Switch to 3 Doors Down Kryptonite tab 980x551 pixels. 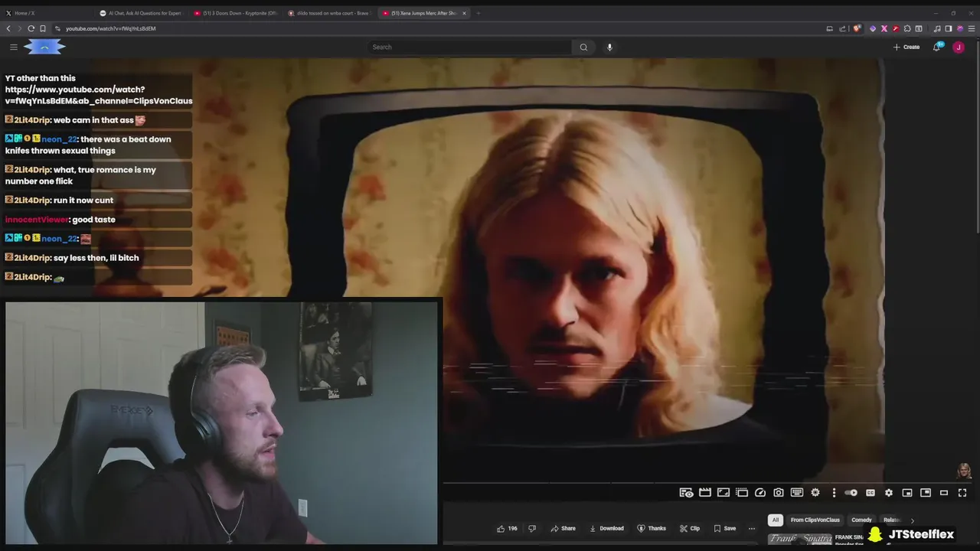[236, 13]
